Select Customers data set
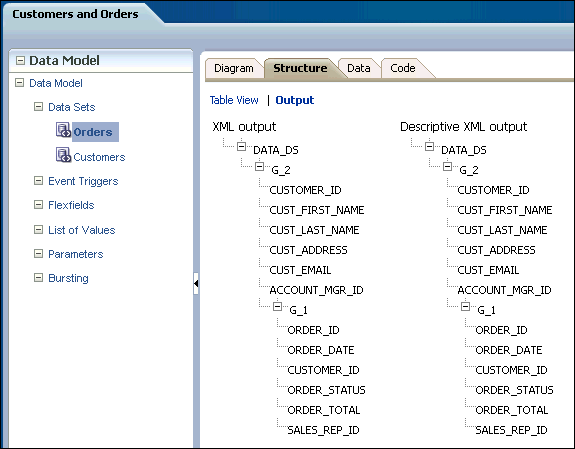The height and width of the screenshot is (449, 575). point(99,157)
